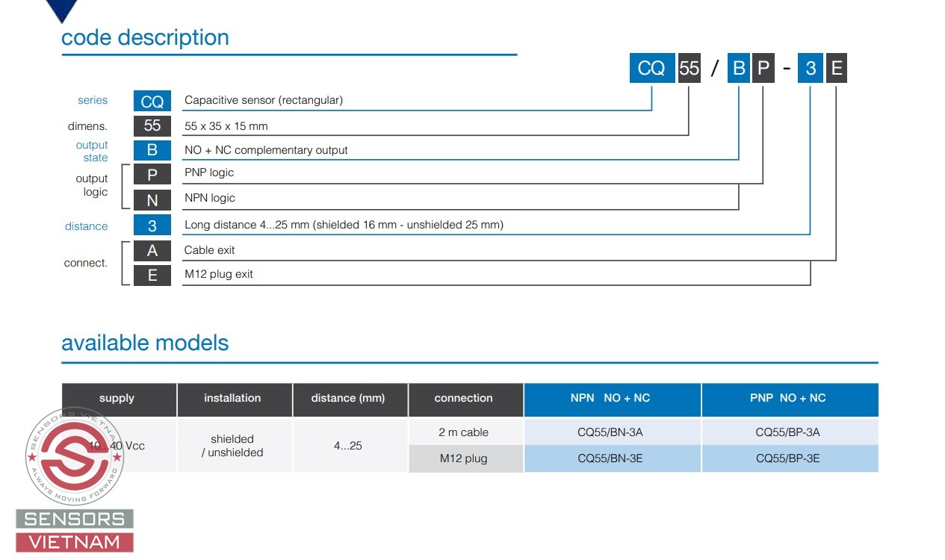The width and height of the screenshot is (945, 560).
Task: Click the 'M12 plug' connection cell
Action: click(464, 458)
